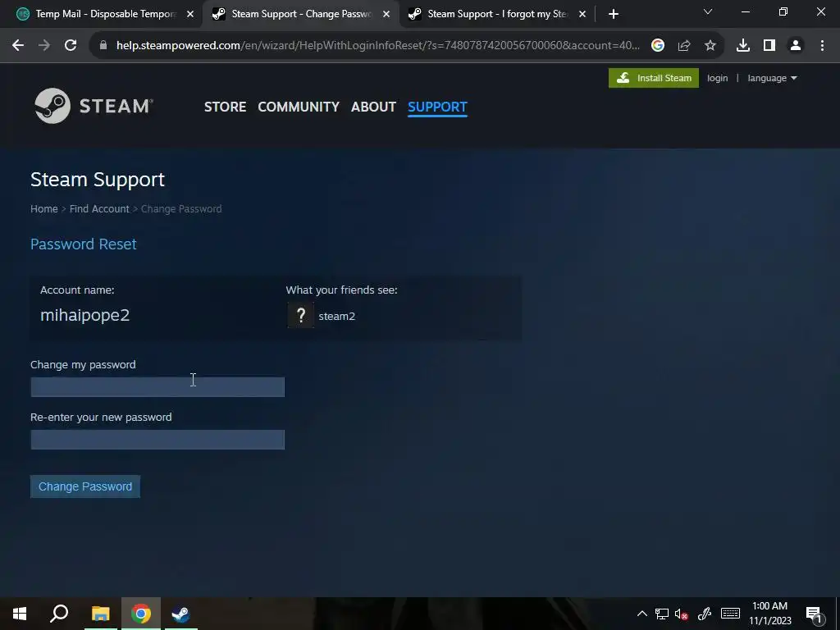
Task: Open the COMMUNITY menu
Action: pos(299,107)
